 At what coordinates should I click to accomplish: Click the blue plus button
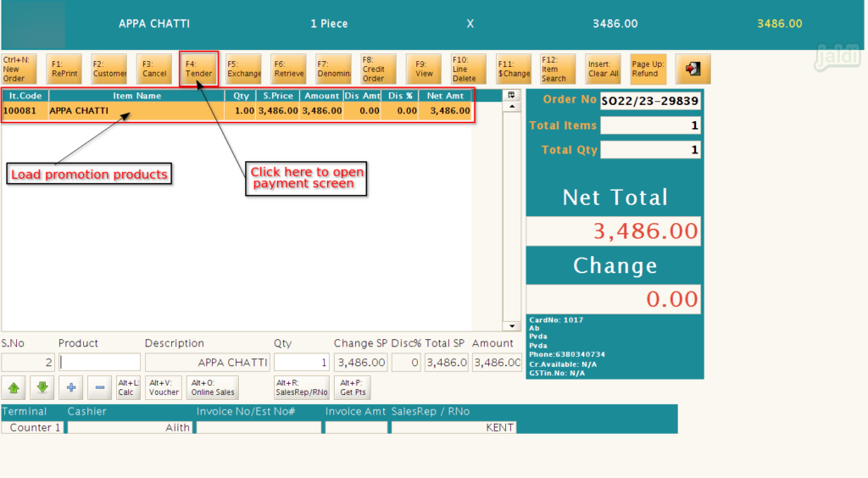tap(71, 387)
